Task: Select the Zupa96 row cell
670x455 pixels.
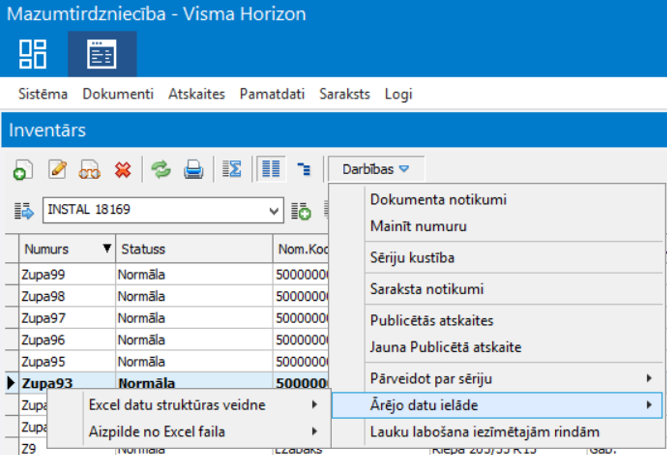Action: pyautogui.click(x=67, y=340)
